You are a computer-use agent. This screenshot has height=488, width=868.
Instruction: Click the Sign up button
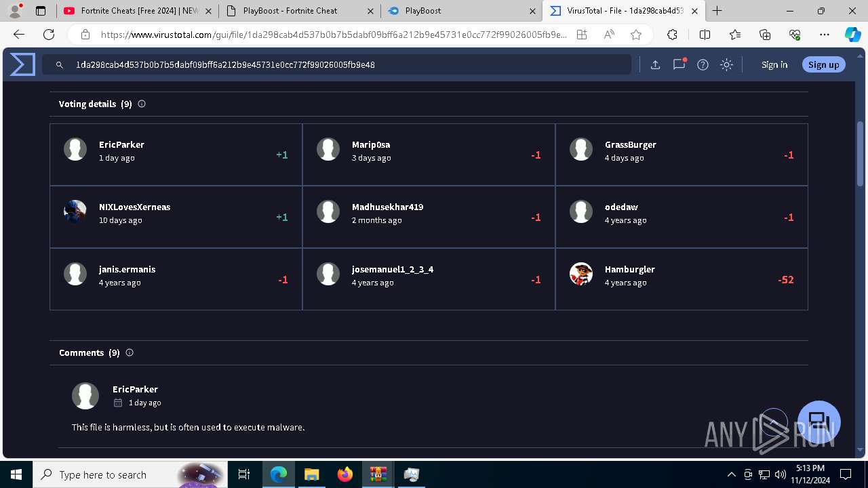[x=824, y=64]
